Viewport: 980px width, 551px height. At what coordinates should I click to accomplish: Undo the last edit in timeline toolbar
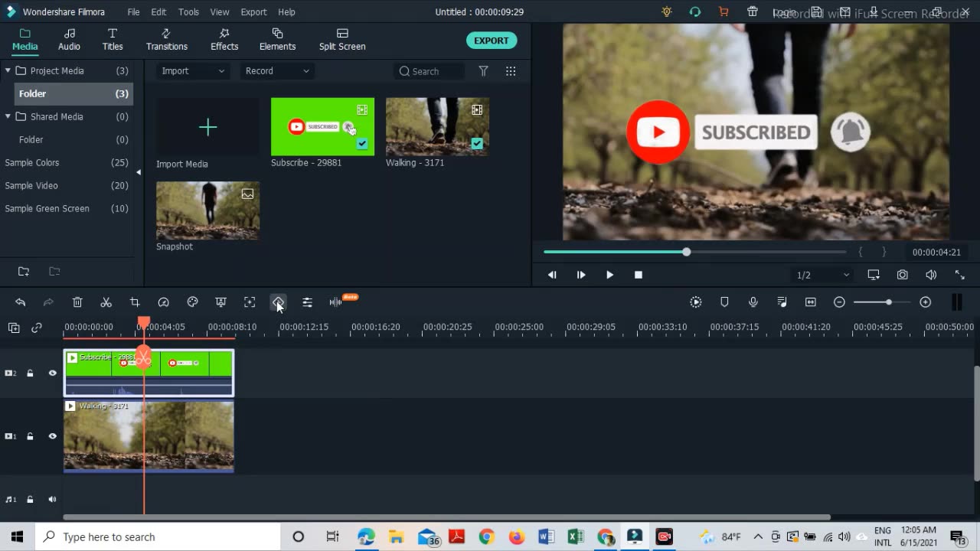(20, 302)
